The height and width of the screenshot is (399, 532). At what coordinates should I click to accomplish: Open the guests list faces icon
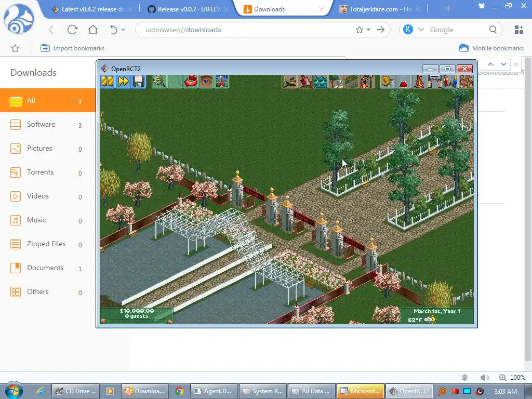coord(466,82)
